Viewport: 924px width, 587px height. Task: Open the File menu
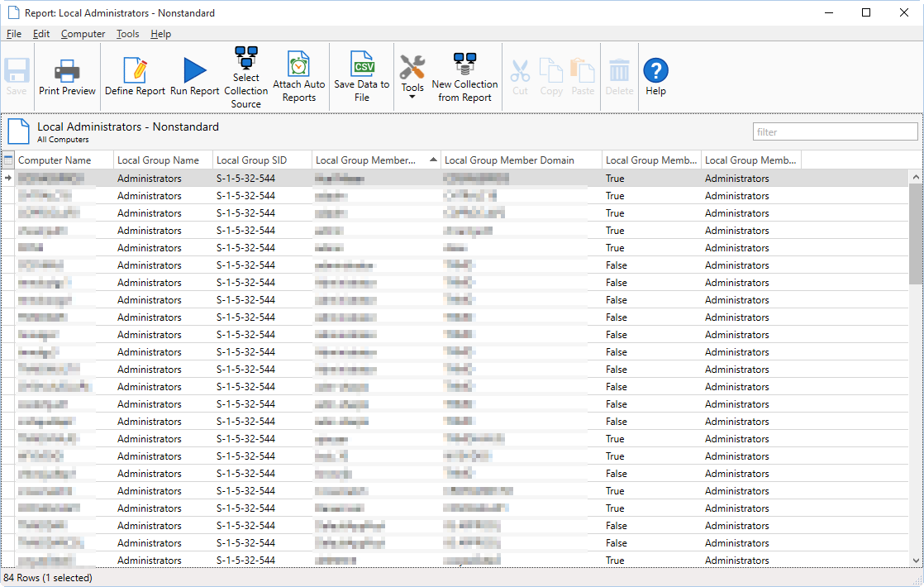14,34
